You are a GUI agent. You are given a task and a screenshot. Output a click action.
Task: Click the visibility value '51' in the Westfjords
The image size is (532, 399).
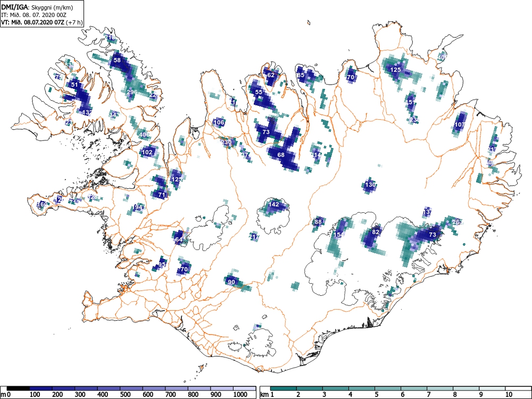(x=74, y=85)
